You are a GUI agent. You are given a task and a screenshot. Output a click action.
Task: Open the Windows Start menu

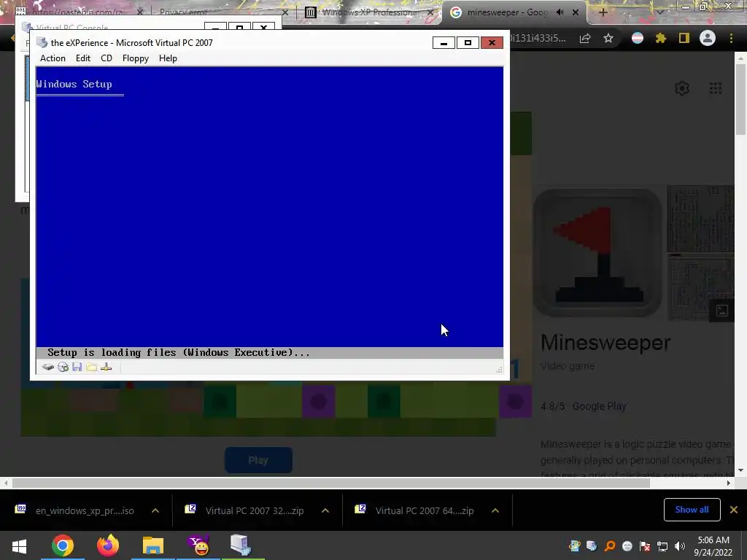pos(19,545)
